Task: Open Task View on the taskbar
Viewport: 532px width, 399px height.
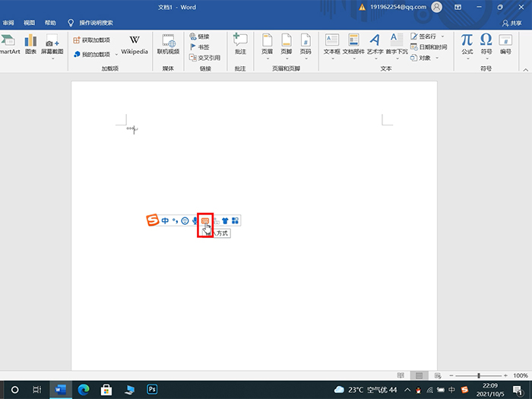Action: [36, 389]
